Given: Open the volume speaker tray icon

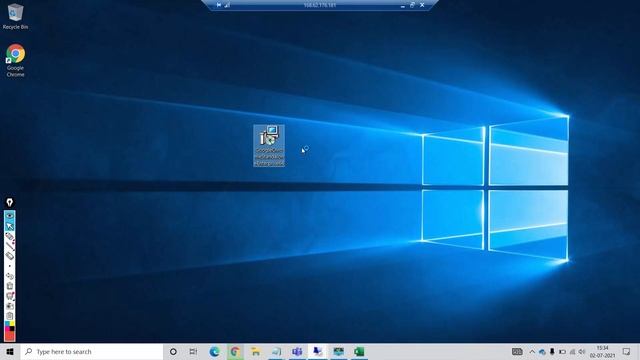Looking at the screenshot, I should (x=582, y=351).
